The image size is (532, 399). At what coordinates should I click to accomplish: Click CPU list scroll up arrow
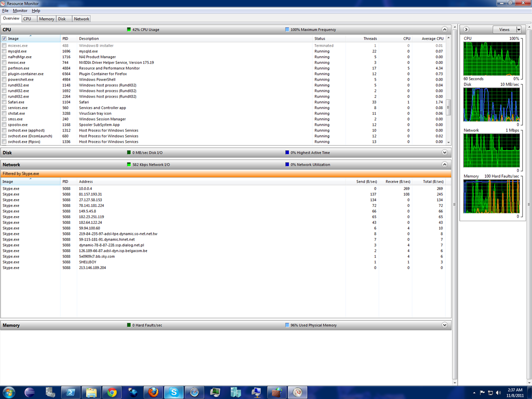tap(448, 37)
